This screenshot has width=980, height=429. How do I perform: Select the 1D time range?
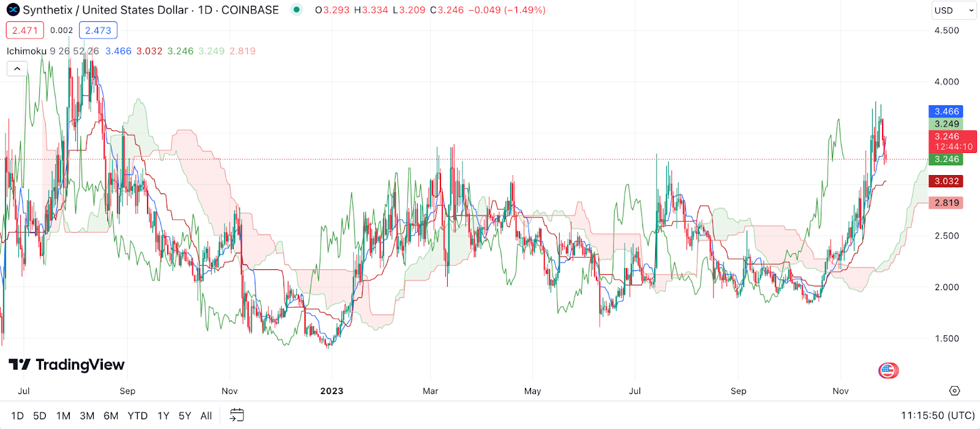click(x=17, y=416)
